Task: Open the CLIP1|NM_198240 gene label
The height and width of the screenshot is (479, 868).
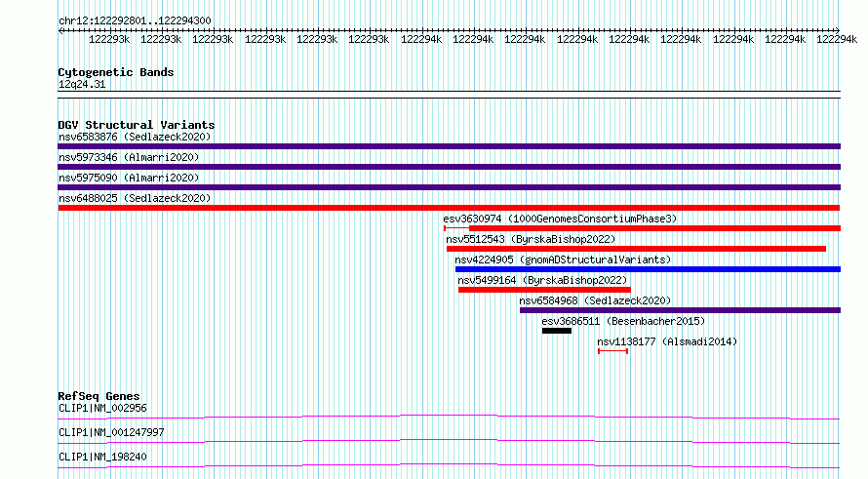Action: coord(103,457)
